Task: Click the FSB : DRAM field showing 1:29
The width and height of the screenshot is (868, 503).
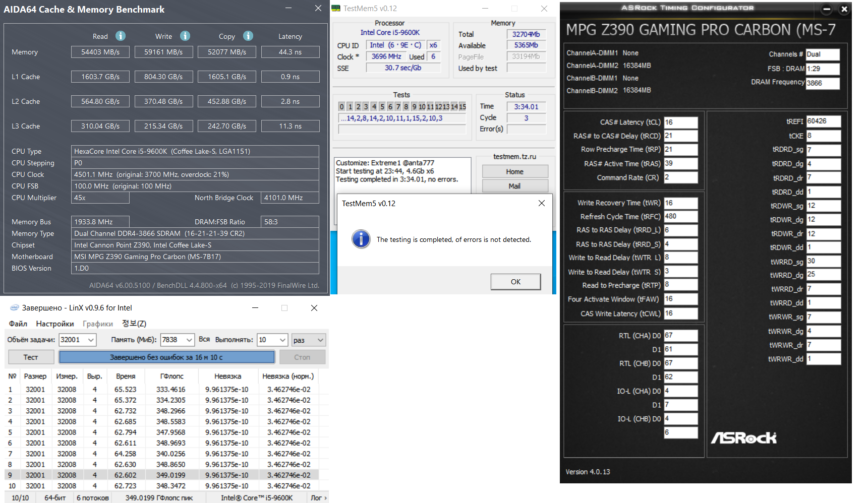Action: coord(823,69)
